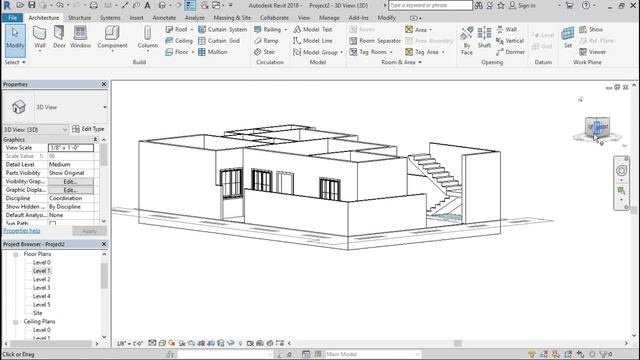Open Roof tool dropdown arrow
The width and height of the screenshot is (640, 360).
click(192, 30)
